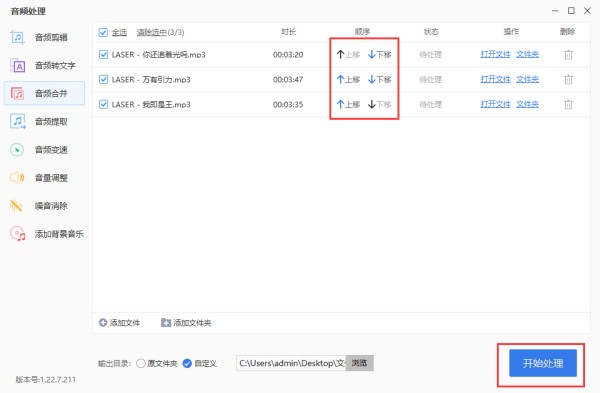Click 清除选中(3/3) link
The width and height of the screenshot is (600, 393).
pos(160,33)
